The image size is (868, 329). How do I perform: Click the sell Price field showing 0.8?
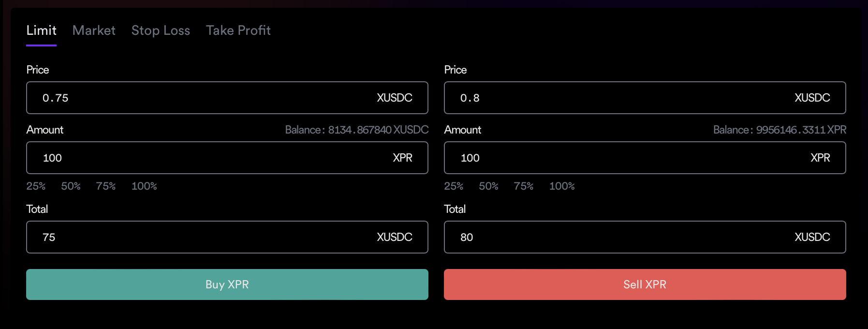(645, 98)
